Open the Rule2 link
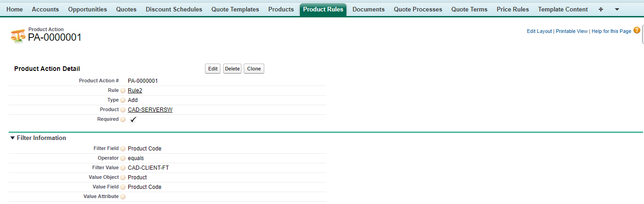Viewport: 644px width, 204px height. [135, 91]
